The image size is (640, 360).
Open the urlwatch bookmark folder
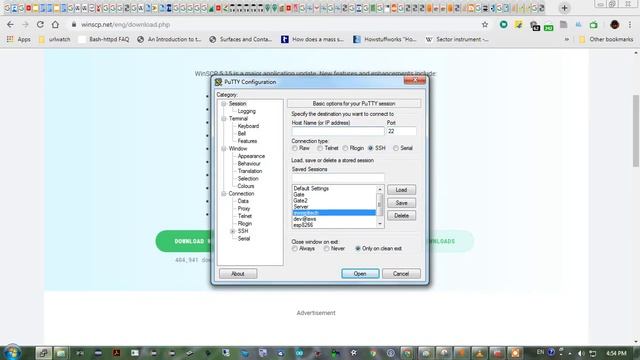tap(54, 39)
